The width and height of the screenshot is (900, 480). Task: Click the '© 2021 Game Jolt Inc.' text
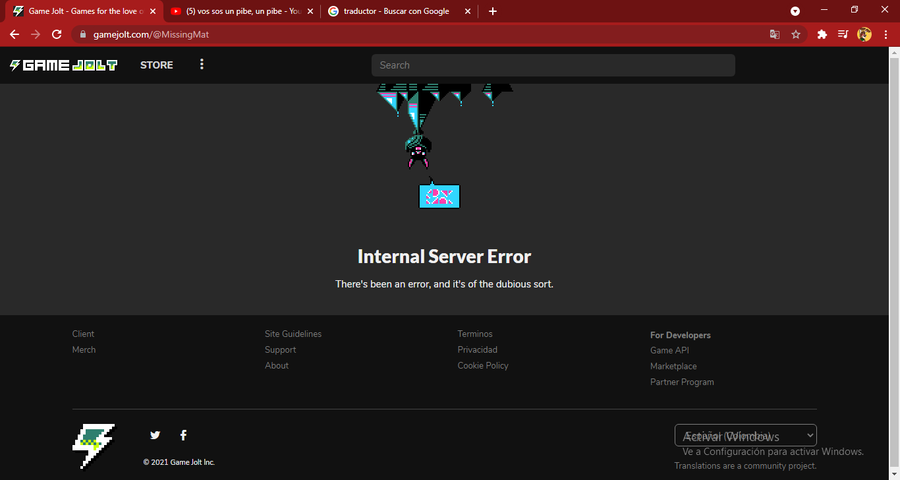[x=179, y=462]
